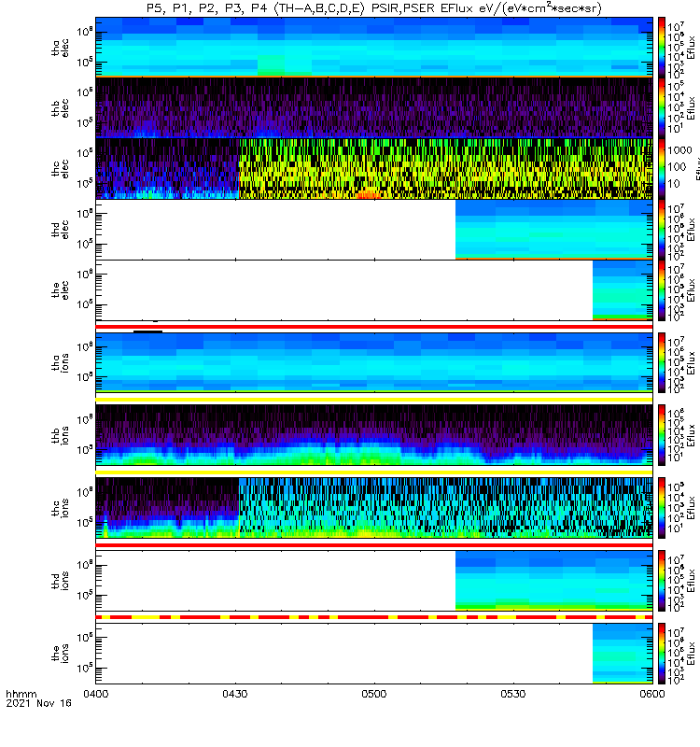Click the 10^5 tick label of thd ions
Screen dimensions: 700x747
click(85, 595)
